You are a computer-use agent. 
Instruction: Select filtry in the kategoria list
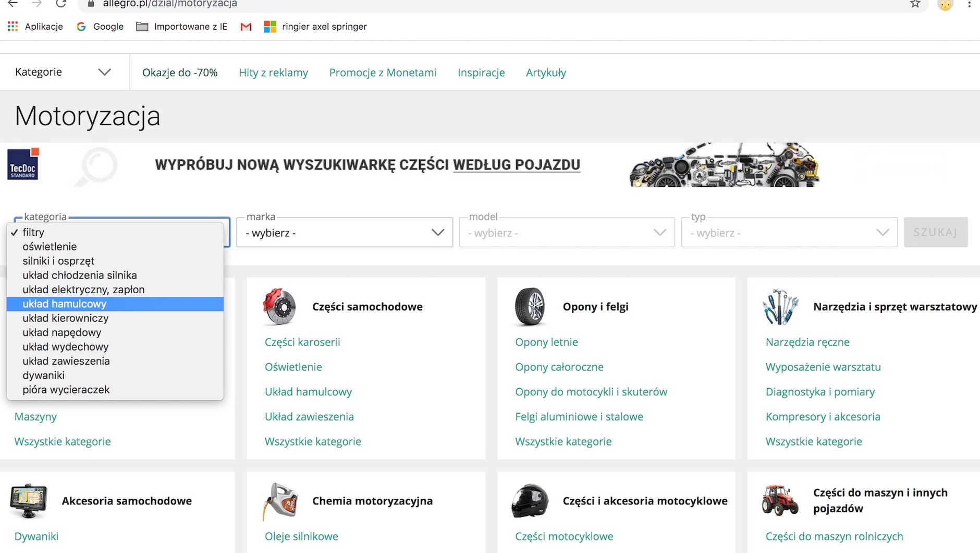tap(115, 232)
